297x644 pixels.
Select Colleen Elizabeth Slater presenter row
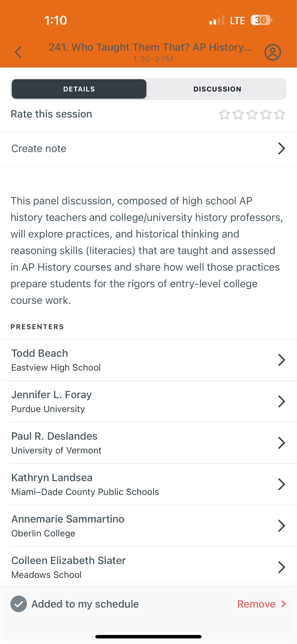tap(148, 567)
